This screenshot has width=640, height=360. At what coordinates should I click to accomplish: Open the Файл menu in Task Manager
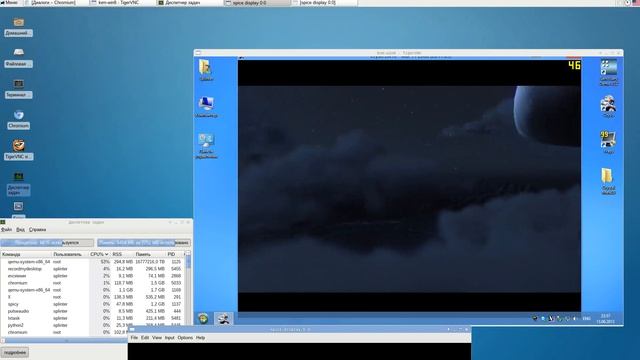[x=7, y=230]
